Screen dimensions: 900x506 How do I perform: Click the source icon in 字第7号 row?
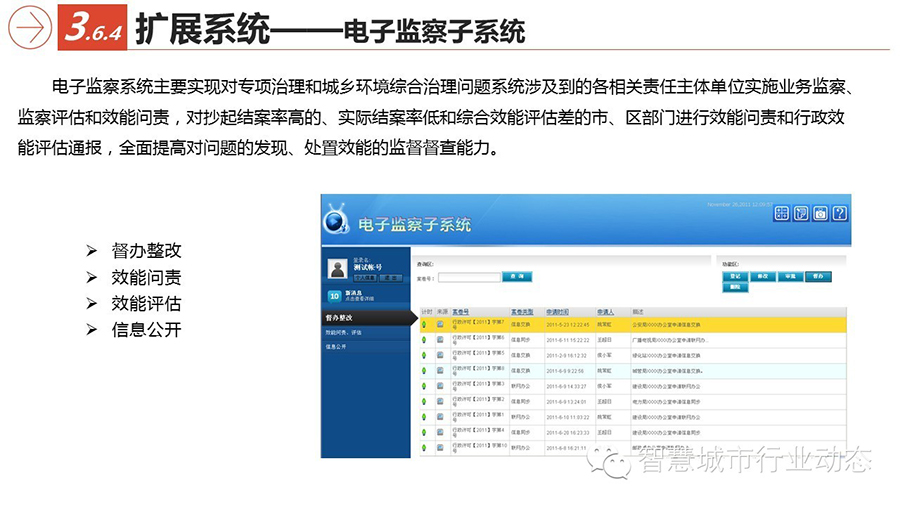[x=440, y=325]
